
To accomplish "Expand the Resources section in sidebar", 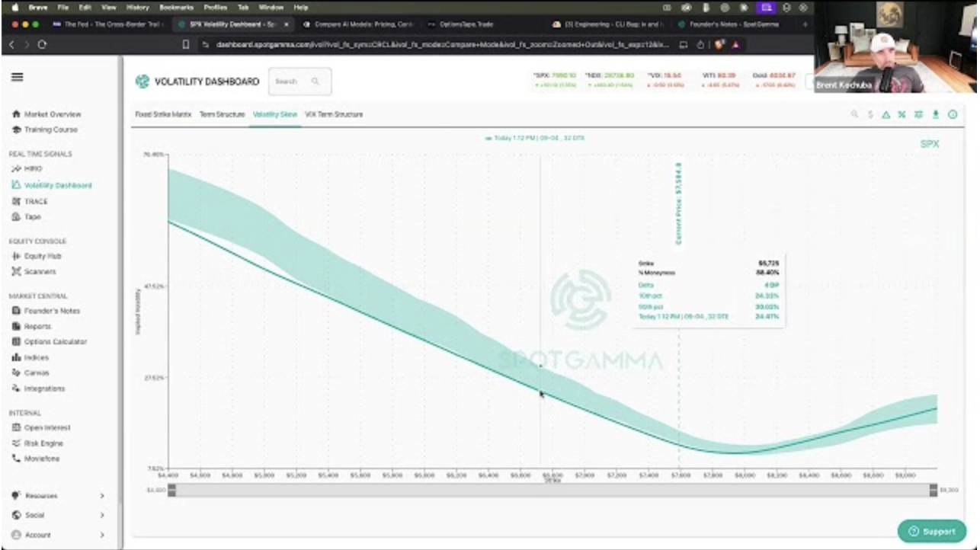I will point(58,496).
